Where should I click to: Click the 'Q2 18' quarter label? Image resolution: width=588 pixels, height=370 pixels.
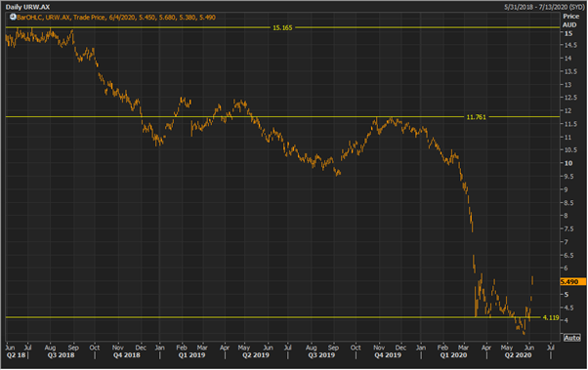(17, 355)
